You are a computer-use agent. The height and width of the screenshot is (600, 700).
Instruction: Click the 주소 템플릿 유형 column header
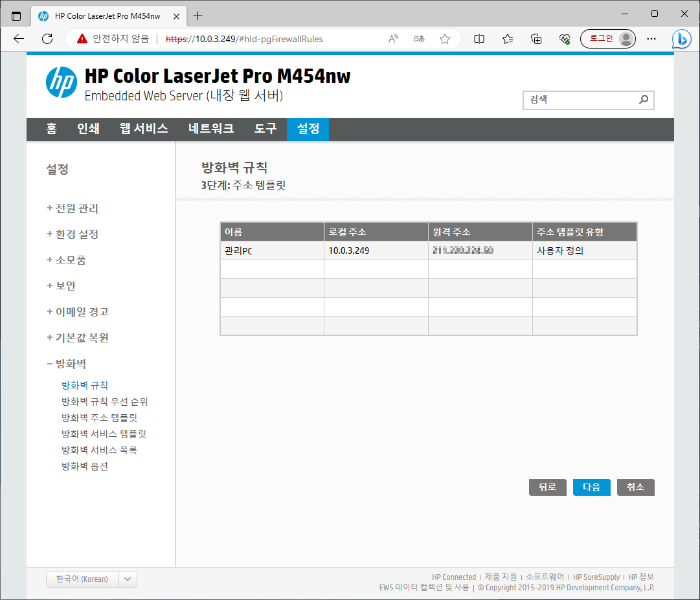coord(585,232)
